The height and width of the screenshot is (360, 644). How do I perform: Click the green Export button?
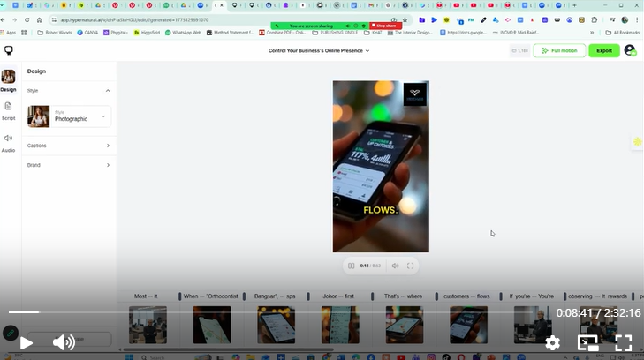pos(604,51)
